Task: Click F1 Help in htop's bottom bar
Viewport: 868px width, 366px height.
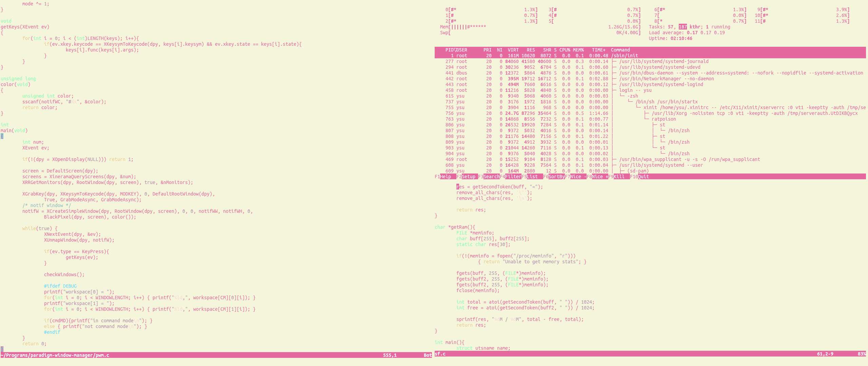Action: [x=445, y=177]
